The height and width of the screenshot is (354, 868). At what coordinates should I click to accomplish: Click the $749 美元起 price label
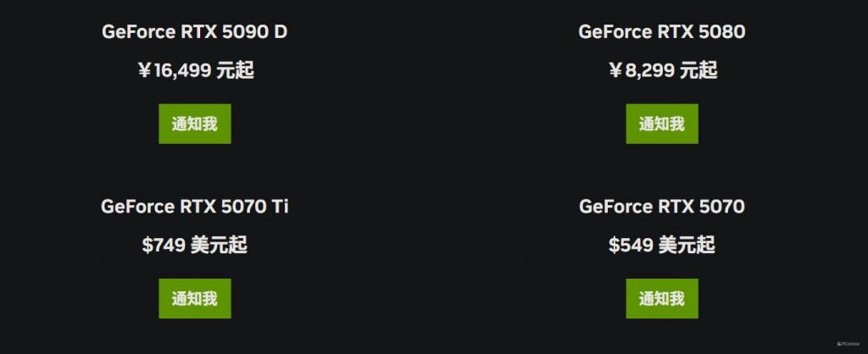195,245
